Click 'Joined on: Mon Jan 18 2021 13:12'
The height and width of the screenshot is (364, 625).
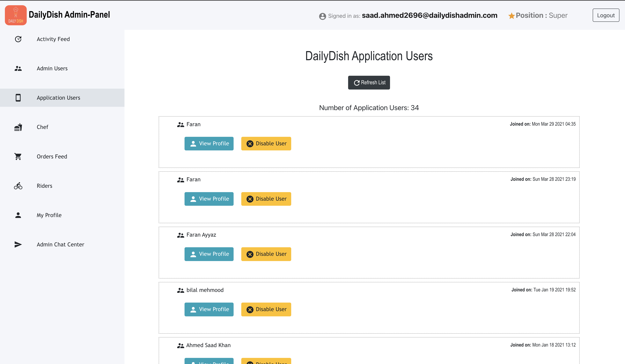click(x=543, y=345)
